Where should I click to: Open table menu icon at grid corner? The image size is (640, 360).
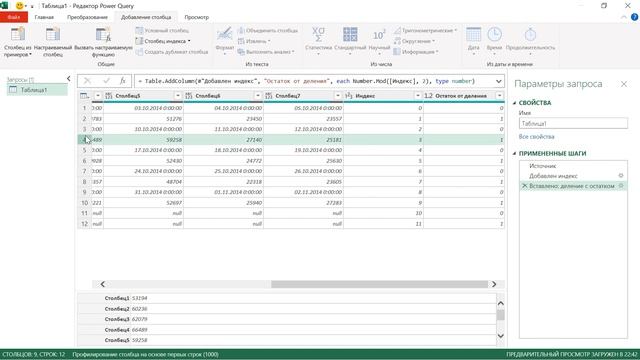[x=84, y=96]
